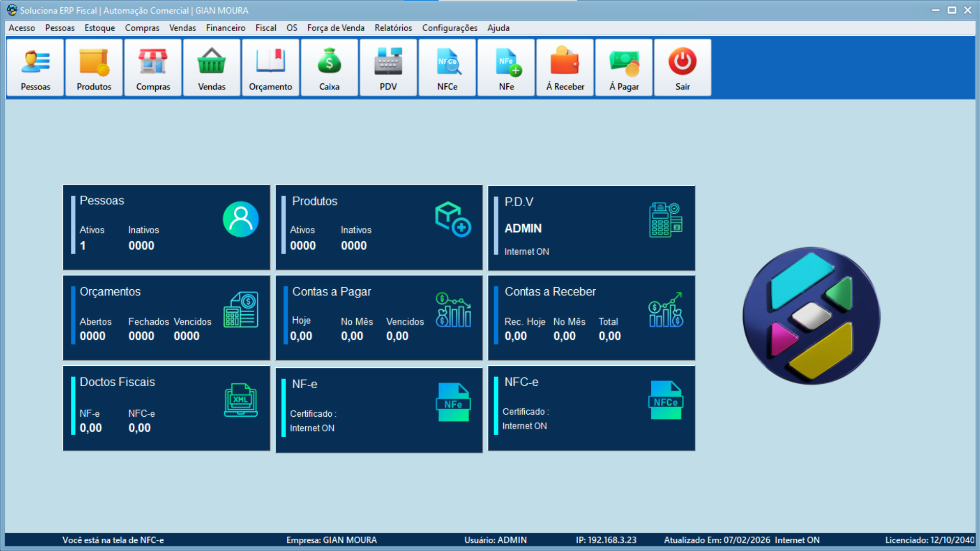Screen dimensions: 980x551
Task: Click the Internet ON status bar text
Action: coord(797,540)
